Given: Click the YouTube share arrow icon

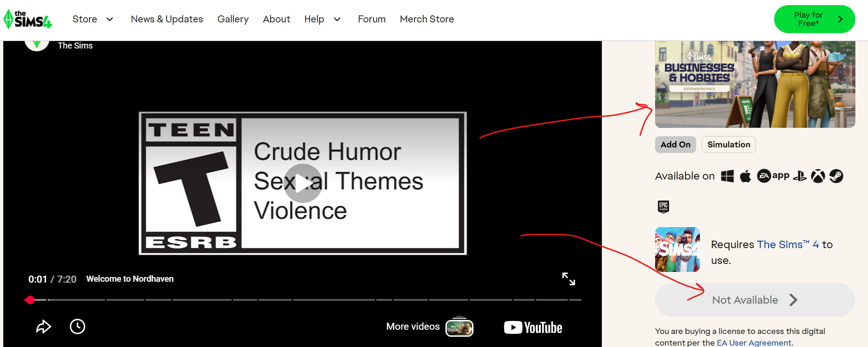Looking at the screenshot, I should 43,326.
